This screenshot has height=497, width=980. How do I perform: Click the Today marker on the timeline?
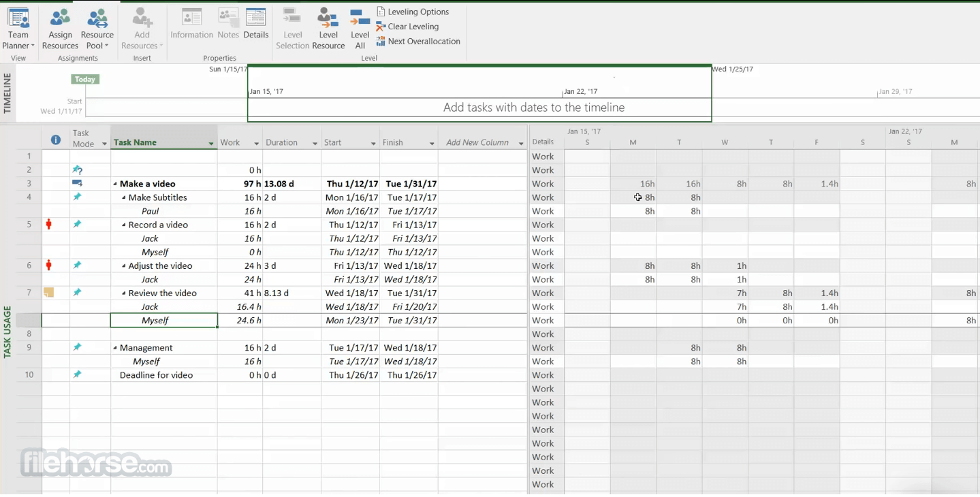click(x=85, y=79)
